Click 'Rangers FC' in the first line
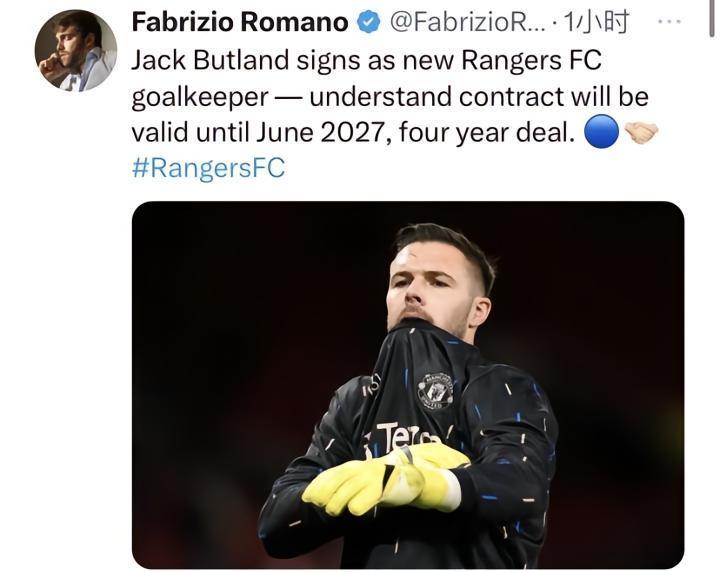This screenshot has height=572, width=720. pos(531,60)
